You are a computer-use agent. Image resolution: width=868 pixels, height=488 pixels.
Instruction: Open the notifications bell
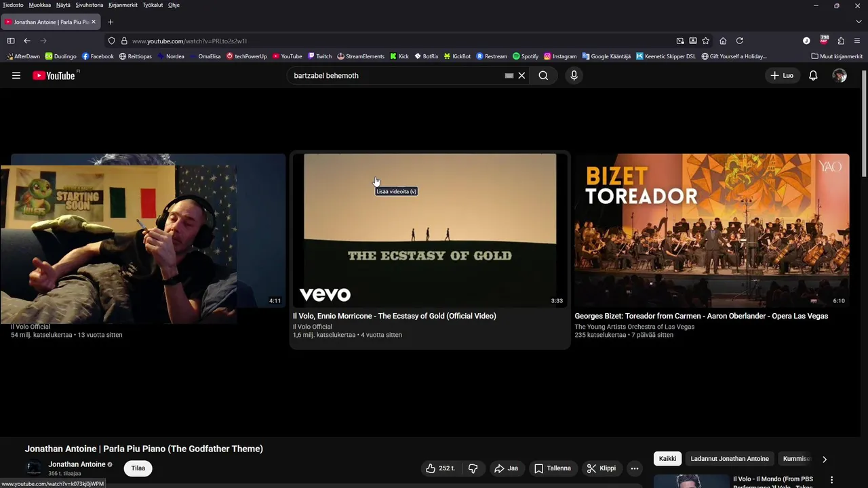pyautogui.click(x=813, y=76)
